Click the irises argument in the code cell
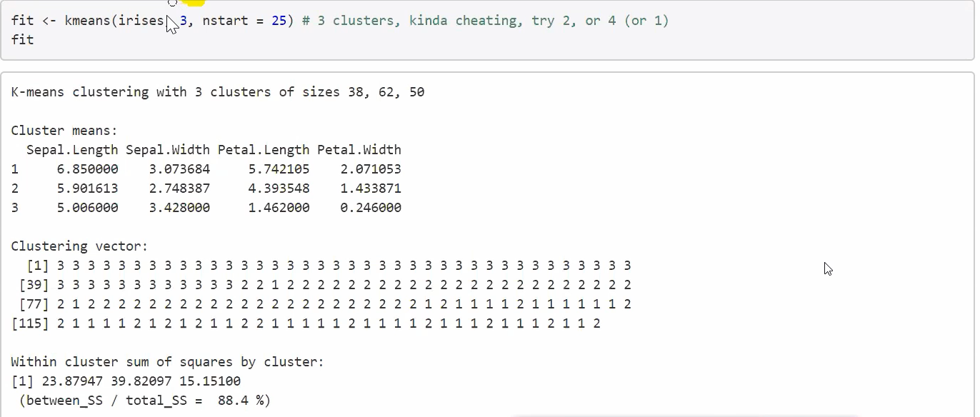 pos(140,21)
